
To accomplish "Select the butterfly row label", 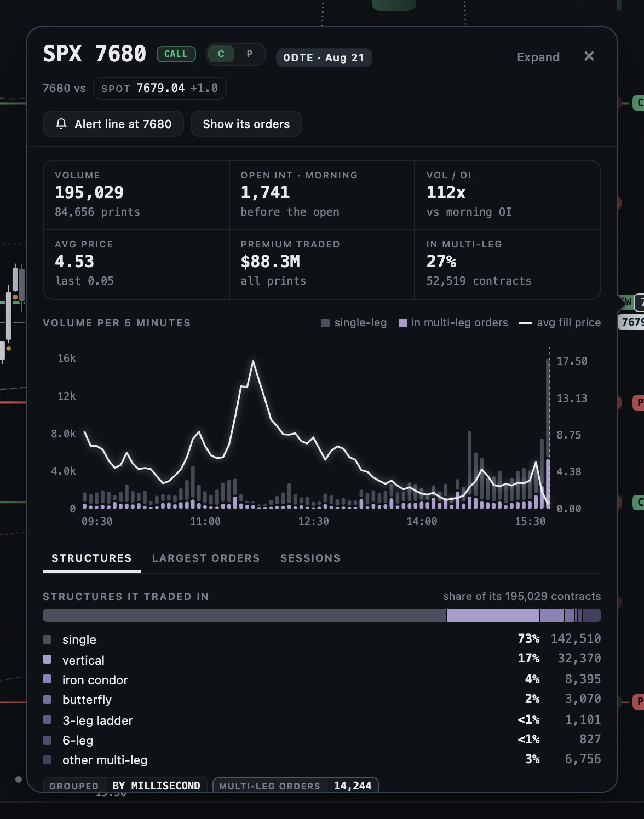I will pyautogui.click(x=87, y=700).
